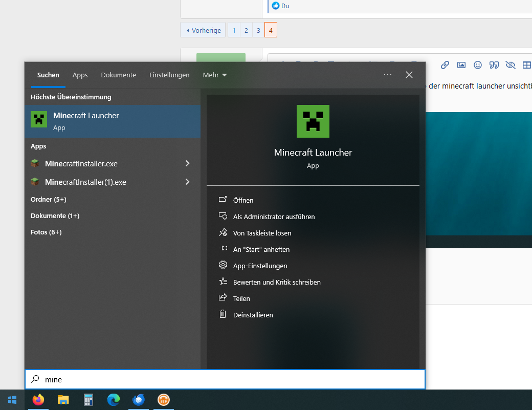Screen dimensions: 532x410
Task: Open the Mehr dropdown in search tabs
Action: (x=215, y=75)
